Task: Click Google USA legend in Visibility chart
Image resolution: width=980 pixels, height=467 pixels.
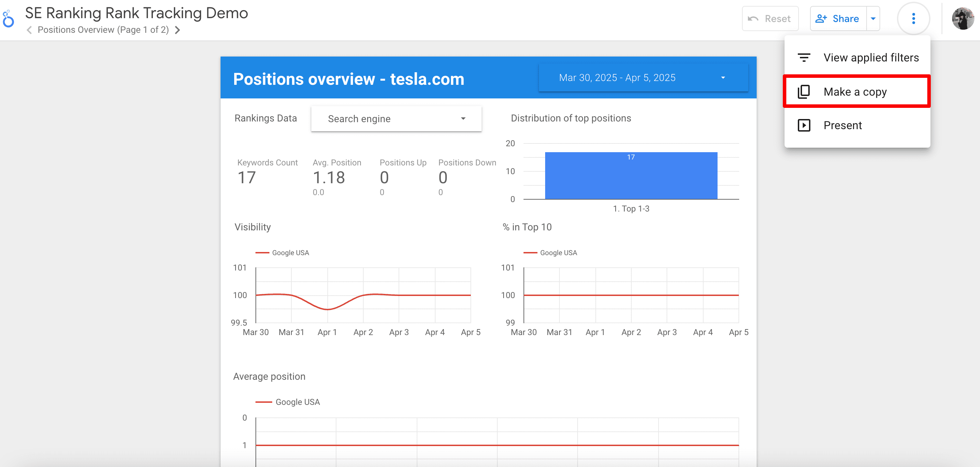Action: click(282, 253)
